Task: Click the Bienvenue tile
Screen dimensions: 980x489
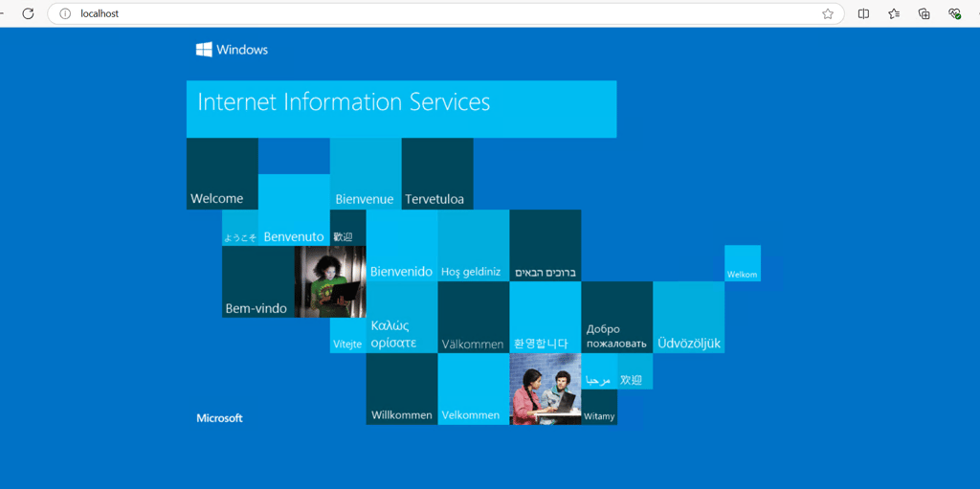Action: coord(366,174)
